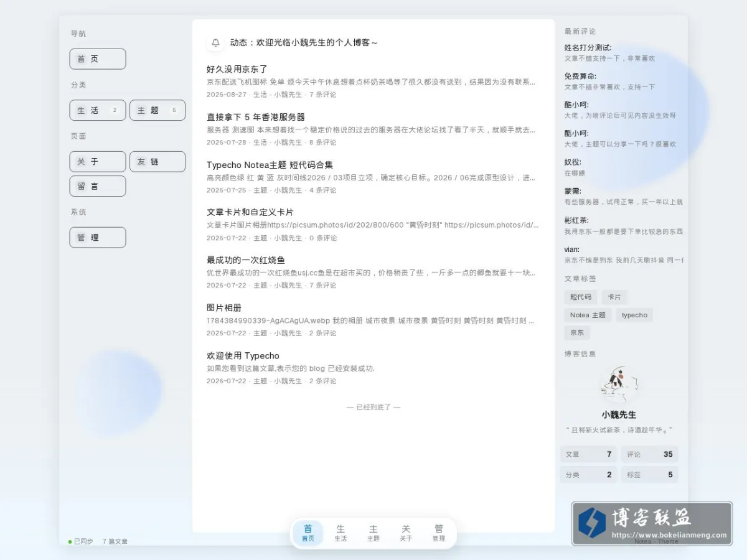Select 生活 tab in bottom dock
The height and width of the screenshot is (560, 747).
pos(341,533)
